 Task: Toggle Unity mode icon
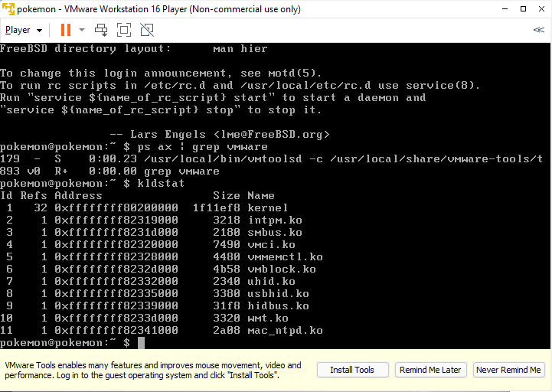click(x=147, y=30)
